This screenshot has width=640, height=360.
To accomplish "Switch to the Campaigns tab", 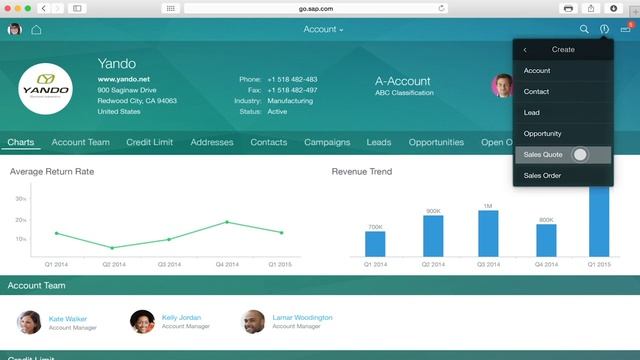I will [x=327, y=142].
